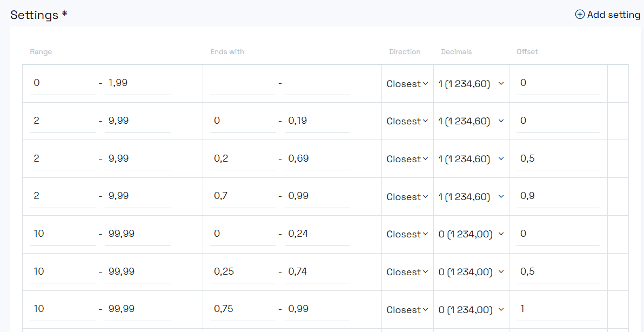Click the Ends with field showing 0,2
Screen dimensions: 644x332
coord(243,158)
